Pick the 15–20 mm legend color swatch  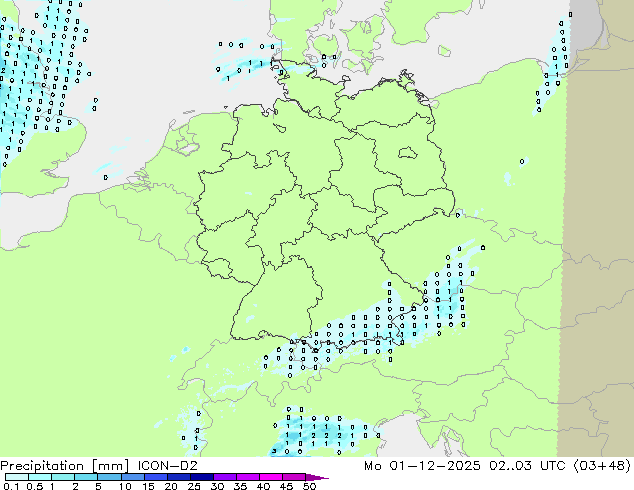pos(155,477)
